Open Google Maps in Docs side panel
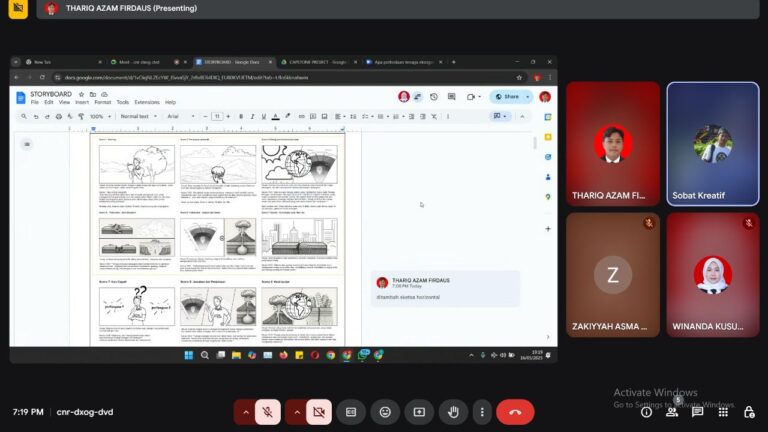768x432 pixels. (x=548, y=197)
